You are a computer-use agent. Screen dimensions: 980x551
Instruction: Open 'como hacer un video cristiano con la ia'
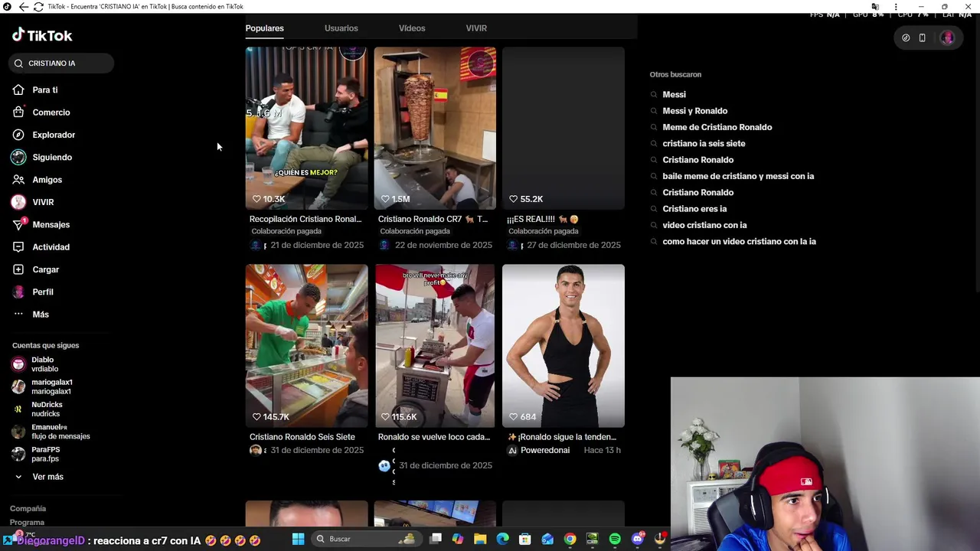(739, 242)
